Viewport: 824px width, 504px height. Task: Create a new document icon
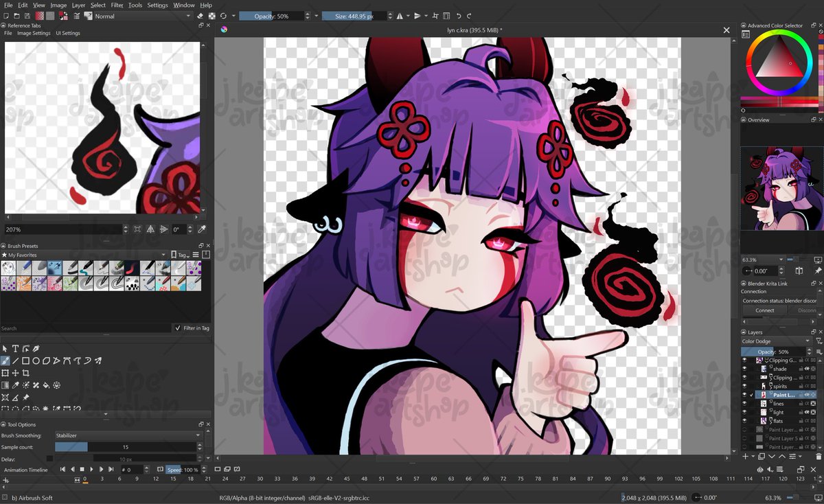point(5,16)
